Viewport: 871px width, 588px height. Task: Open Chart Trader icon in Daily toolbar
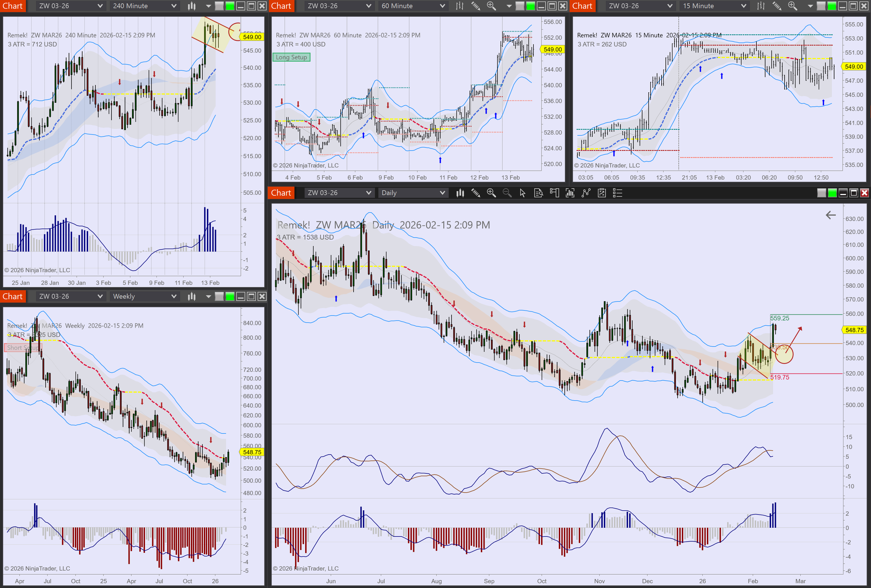(554, 193)
